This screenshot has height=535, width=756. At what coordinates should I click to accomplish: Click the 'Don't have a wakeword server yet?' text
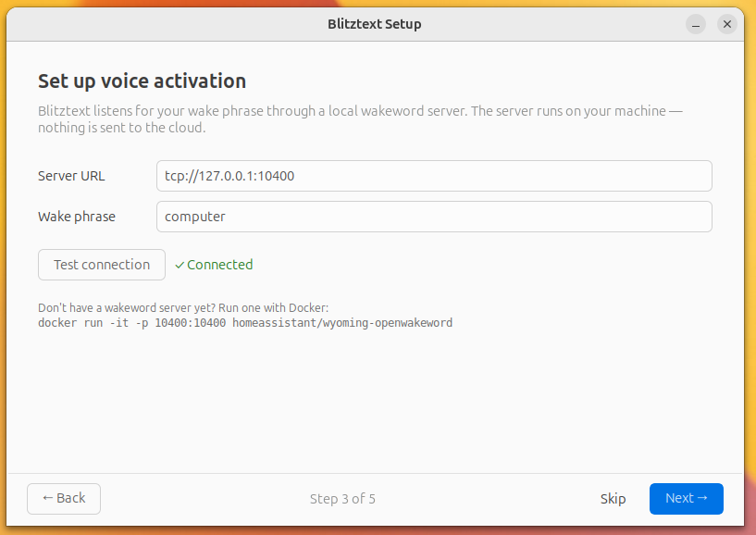128,308
